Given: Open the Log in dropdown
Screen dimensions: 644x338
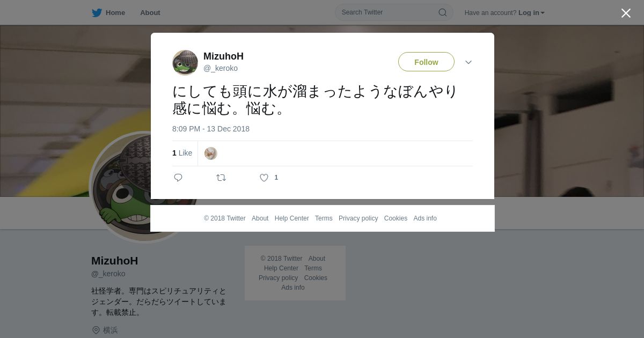Looking at the screenshot, I should [x=531, y=12].
